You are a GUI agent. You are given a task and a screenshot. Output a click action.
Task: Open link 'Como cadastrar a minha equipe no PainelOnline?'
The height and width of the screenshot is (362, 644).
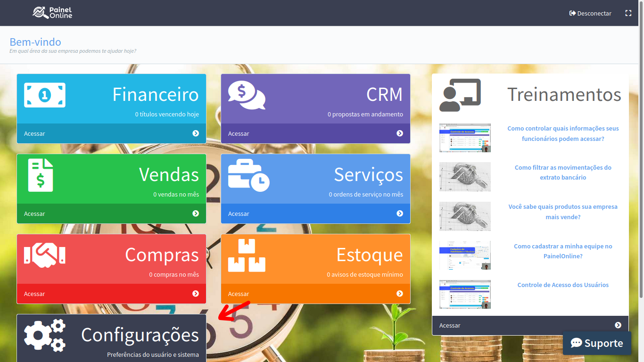(563, 251)
